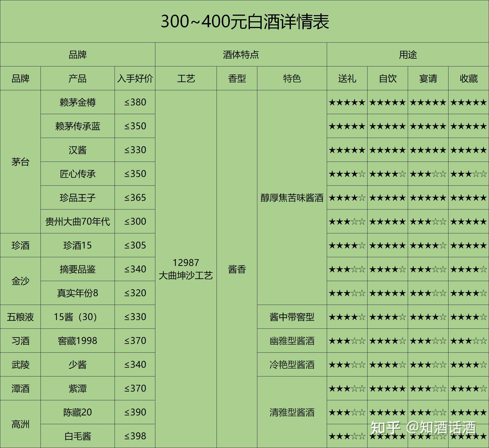This screenshot has width=489, height=448.
Task: Click 宴请 star rating for 珍酒15
Action: (x=428, y=245)
